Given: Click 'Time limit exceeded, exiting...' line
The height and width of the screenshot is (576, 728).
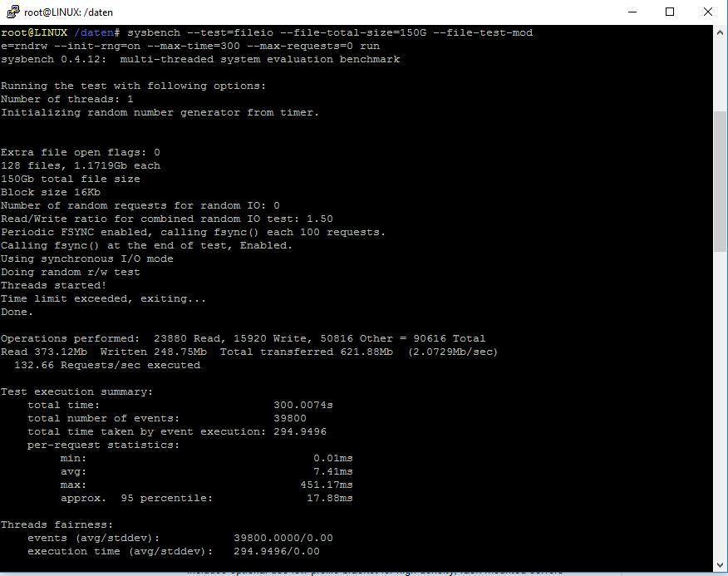Looking at the screenshot, I should pyautogui.click(x=103, y=298).
